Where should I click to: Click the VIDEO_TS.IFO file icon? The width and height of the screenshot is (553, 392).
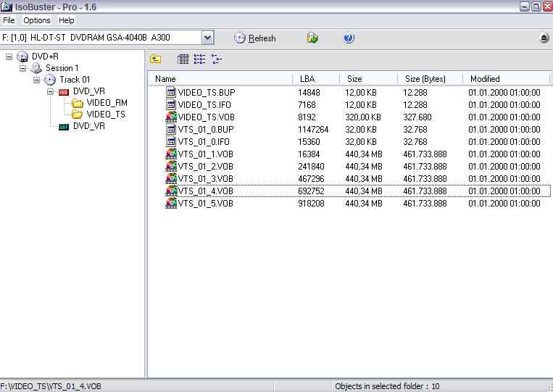click(171, 104)
